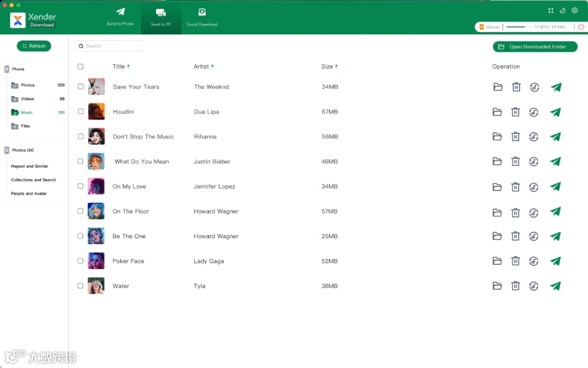Delete the Water track
The height and width of the screenshot is (368, 588).
click(516, 286)
